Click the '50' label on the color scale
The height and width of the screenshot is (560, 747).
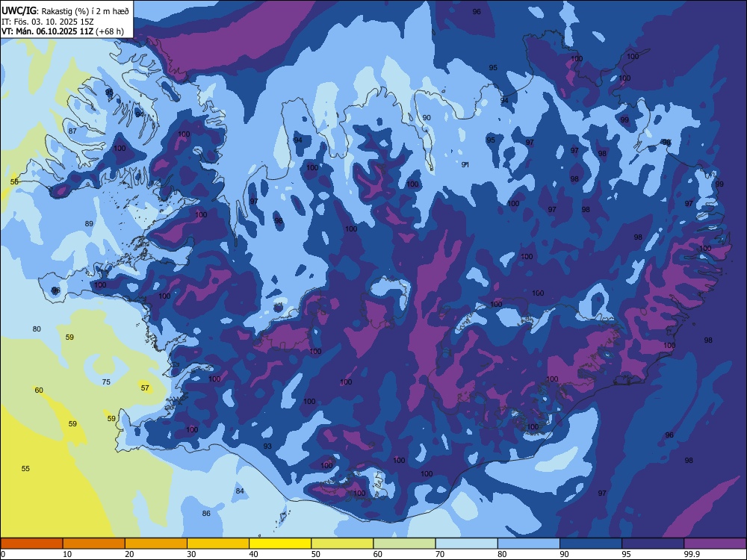pos(316,554)
